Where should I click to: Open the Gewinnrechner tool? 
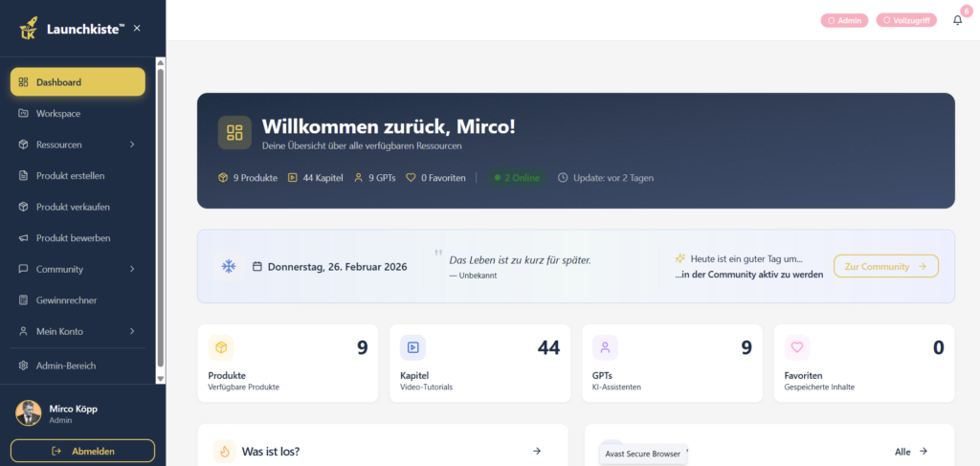tap(78, 300)
